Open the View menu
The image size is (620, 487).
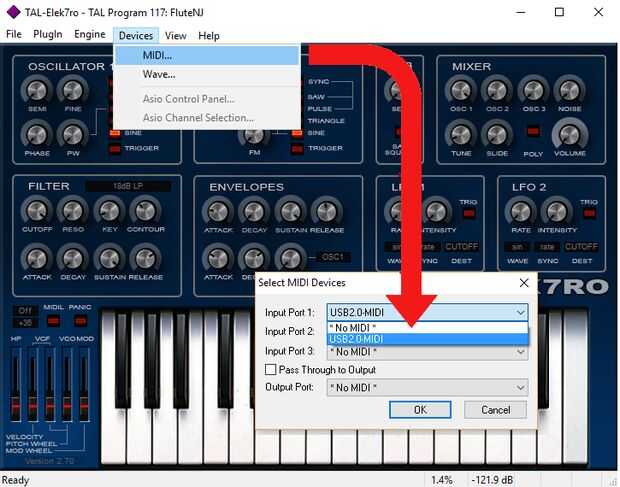coord(176,36)
